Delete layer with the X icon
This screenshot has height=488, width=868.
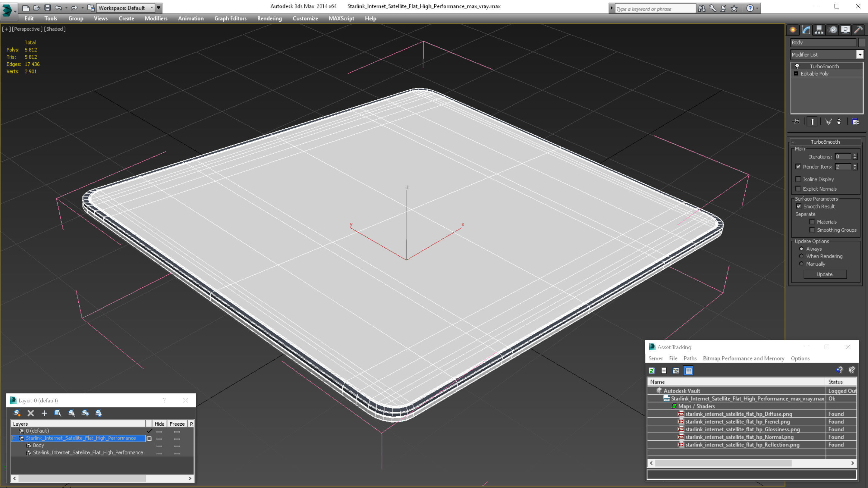pyautogui.click(x=31, y=413)
